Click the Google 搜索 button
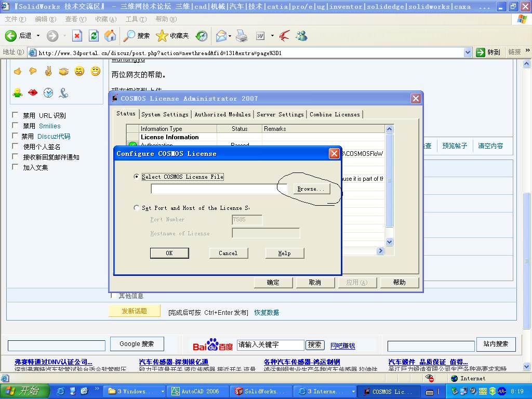This screenshot has height=399, width=532. click(137, 344)
